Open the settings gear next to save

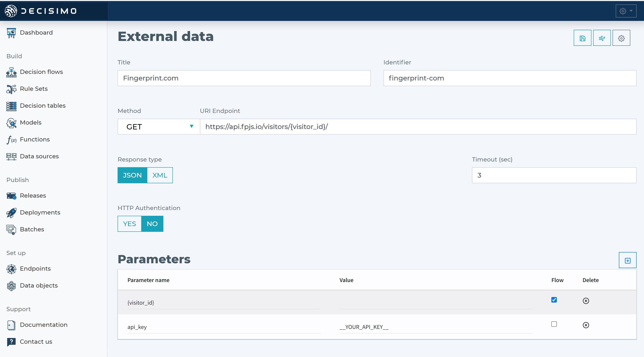click(621, 38)
